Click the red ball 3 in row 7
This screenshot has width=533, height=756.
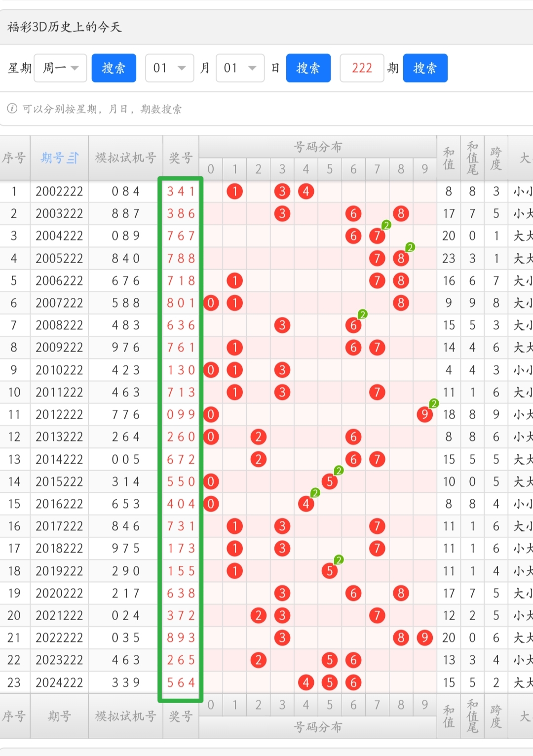[x=282, y=325]
